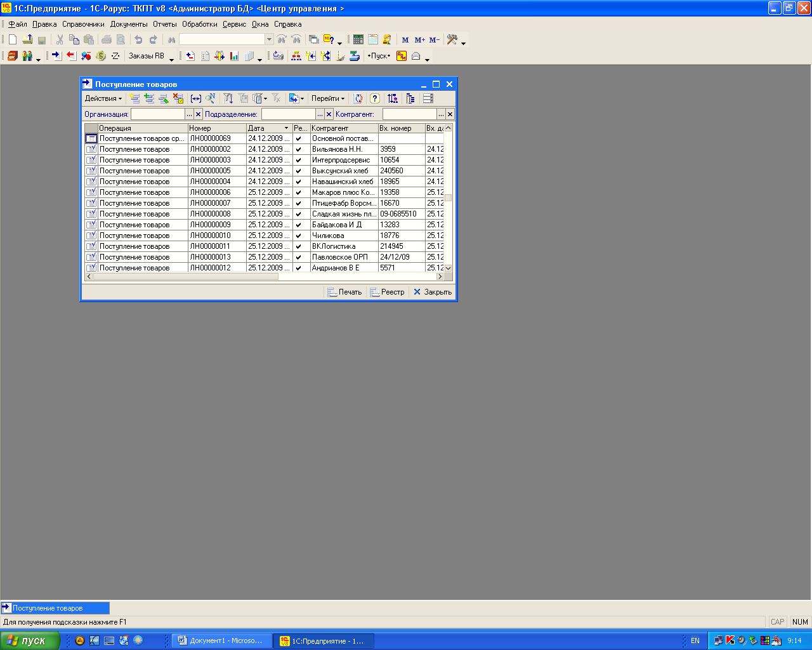
Task: Click the Печать button
Action: (x=344, y=292)
